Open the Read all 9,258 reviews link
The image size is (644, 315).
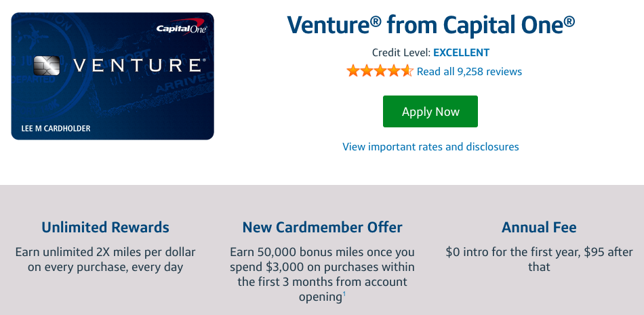[x=469, y=71]
